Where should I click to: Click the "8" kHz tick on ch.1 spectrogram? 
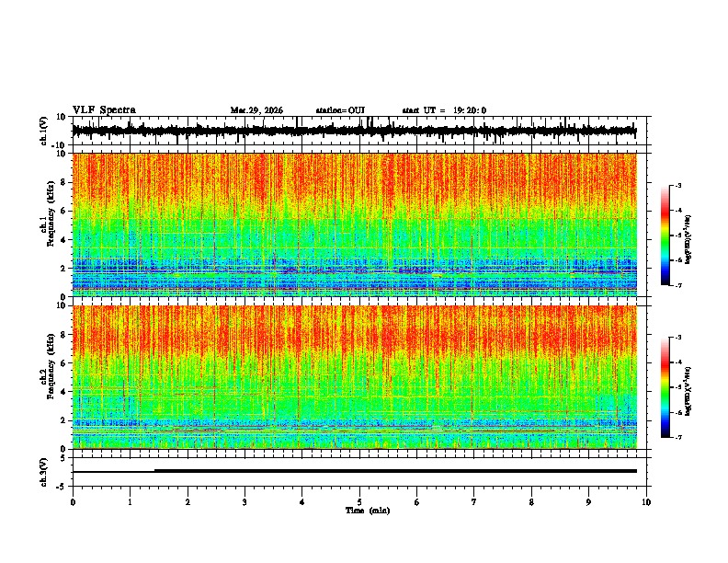point(63,182)
